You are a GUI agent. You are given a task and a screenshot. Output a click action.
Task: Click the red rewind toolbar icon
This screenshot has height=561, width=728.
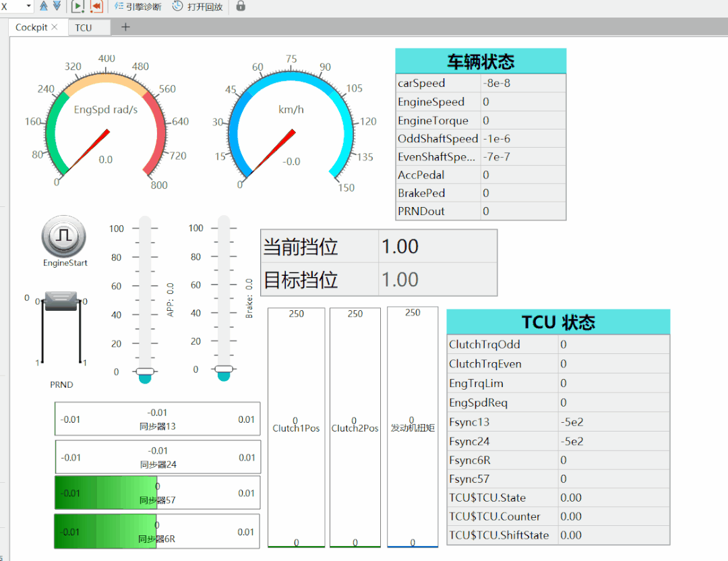pyautogui.click(x=96, y=7)
